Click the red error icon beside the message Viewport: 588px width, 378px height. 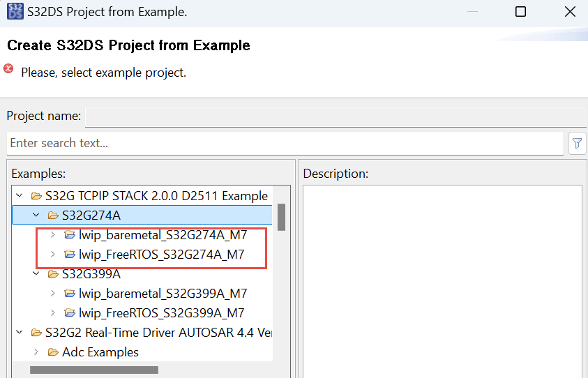pos(8,68)
